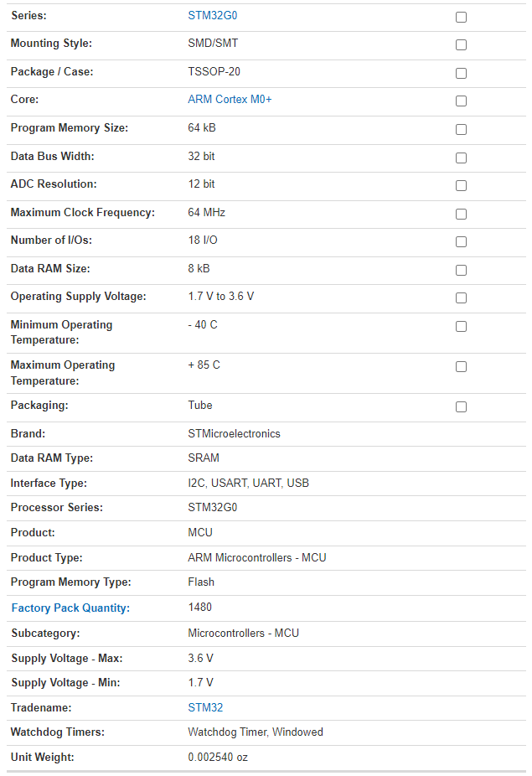The height and width of the screenshot is (776, 532).
Task: Check the Maximum Clock Frequency 64 MHz box
Action: [461, 214]
